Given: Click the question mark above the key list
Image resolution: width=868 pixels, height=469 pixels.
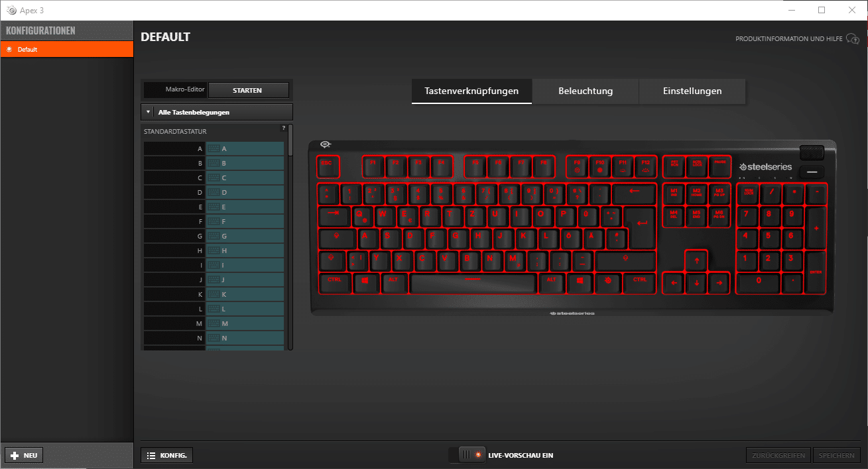Looking at the screenshot, I should pyautogui.click(x=284, y=128).
